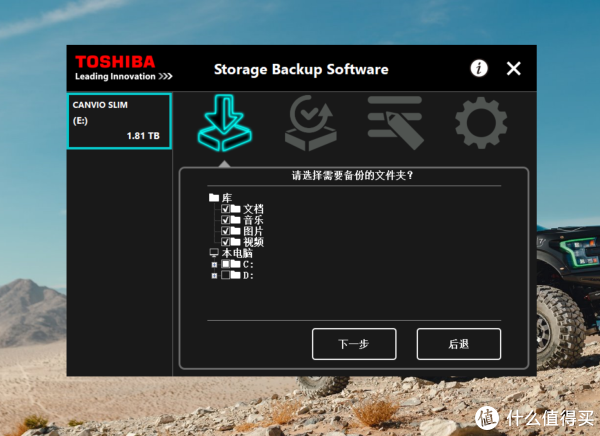Click the 库 folder icon

pos(214,198)
